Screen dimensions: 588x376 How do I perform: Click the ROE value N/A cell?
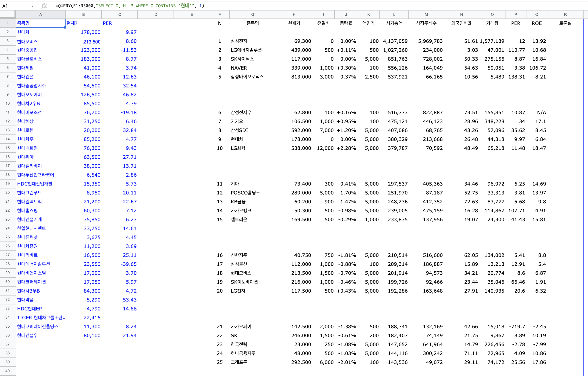click(541, 112)
